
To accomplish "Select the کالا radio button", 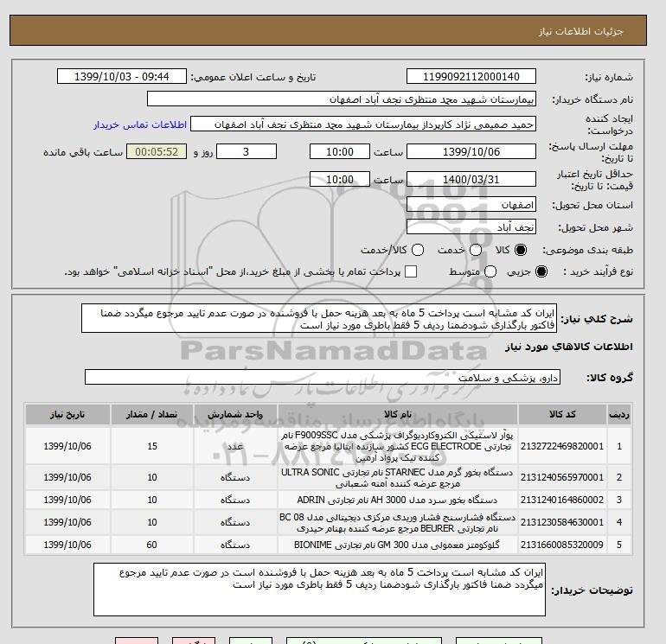I will (521, 250).
